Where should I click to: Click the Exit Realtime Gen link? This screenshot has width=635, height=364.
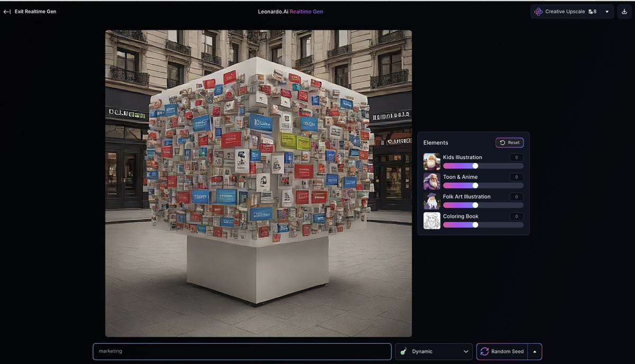pos(30,12)
